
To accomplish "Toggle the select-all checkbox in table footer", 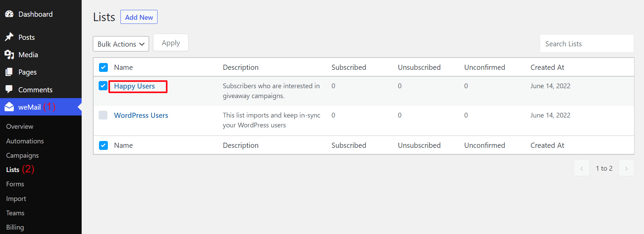I will [103, 145].
